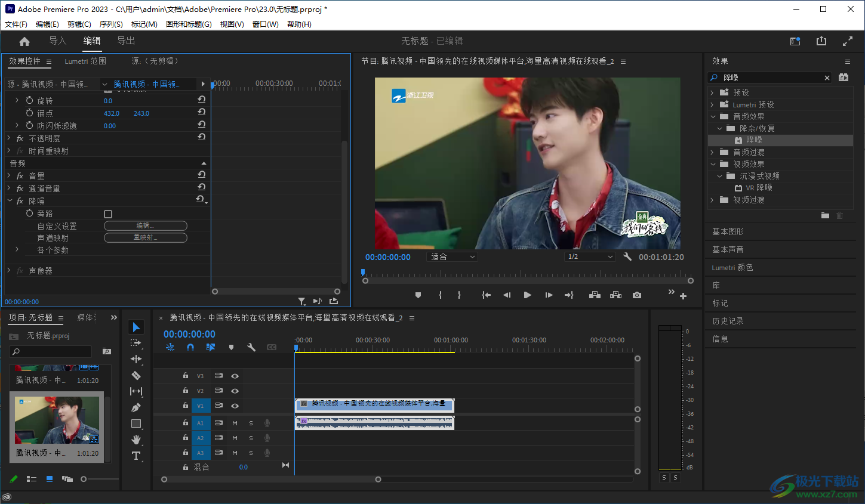Select the Hand tool

pyautogui.click(x=136, y=440)
